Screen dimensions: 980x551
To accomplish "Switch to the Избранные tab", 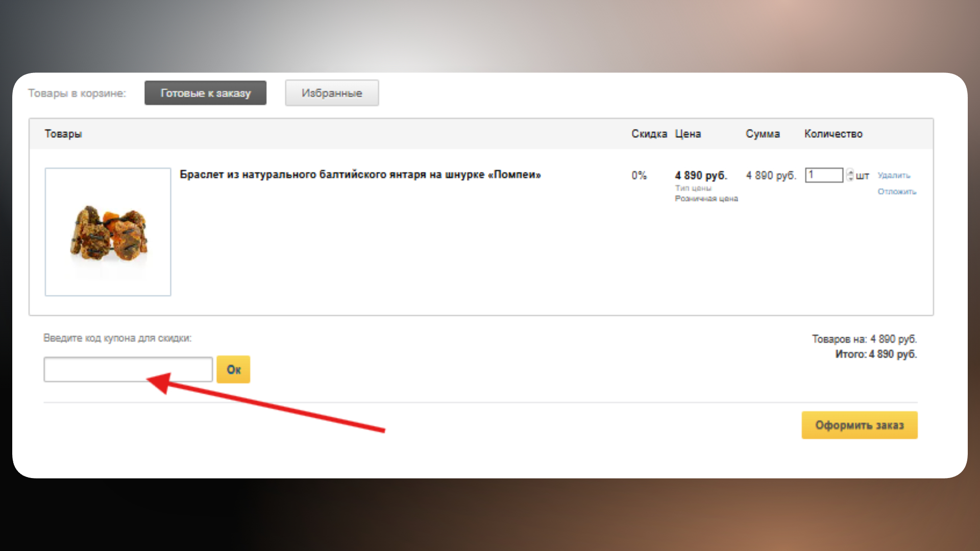I will [x=332, y=93].
